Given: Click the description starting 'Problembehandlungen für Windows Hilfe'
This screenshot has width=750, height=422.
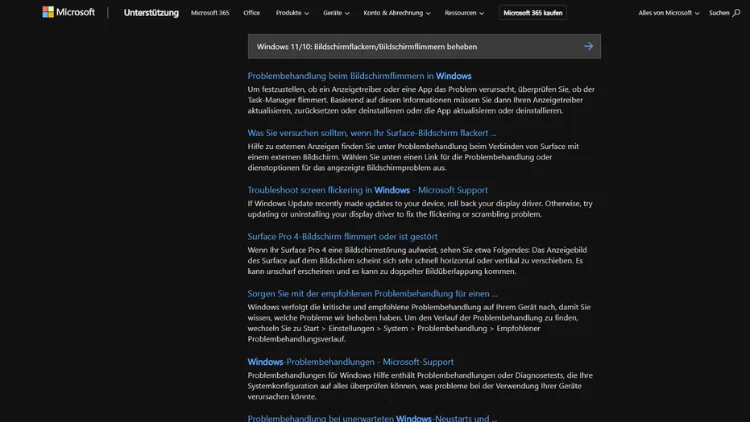Looking at the screenshot, I should tap(420, 386).
